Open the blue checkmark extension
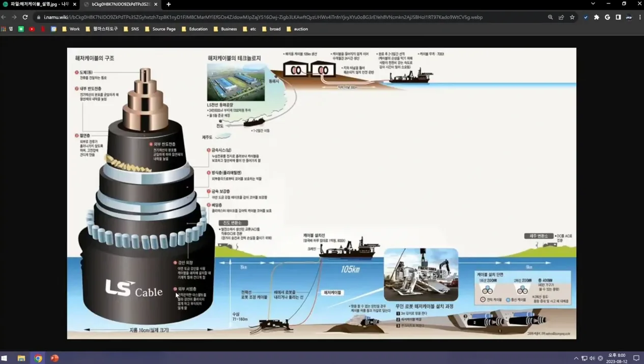This screenshot has height=364, width=644. (x=585, y=17)
